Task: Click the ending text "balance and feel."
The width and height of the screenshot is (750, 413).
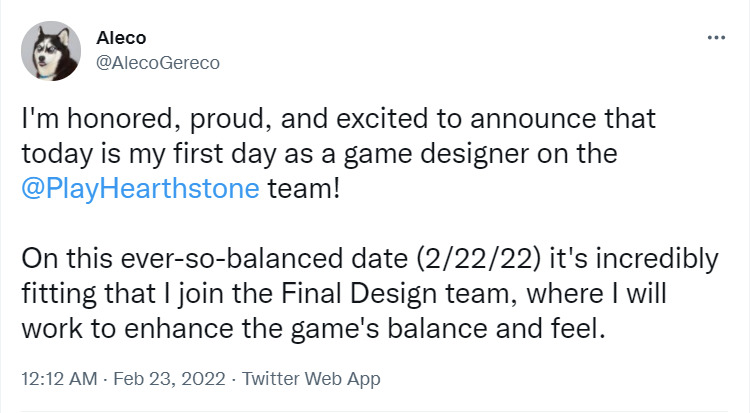Action: coord(496,329)
